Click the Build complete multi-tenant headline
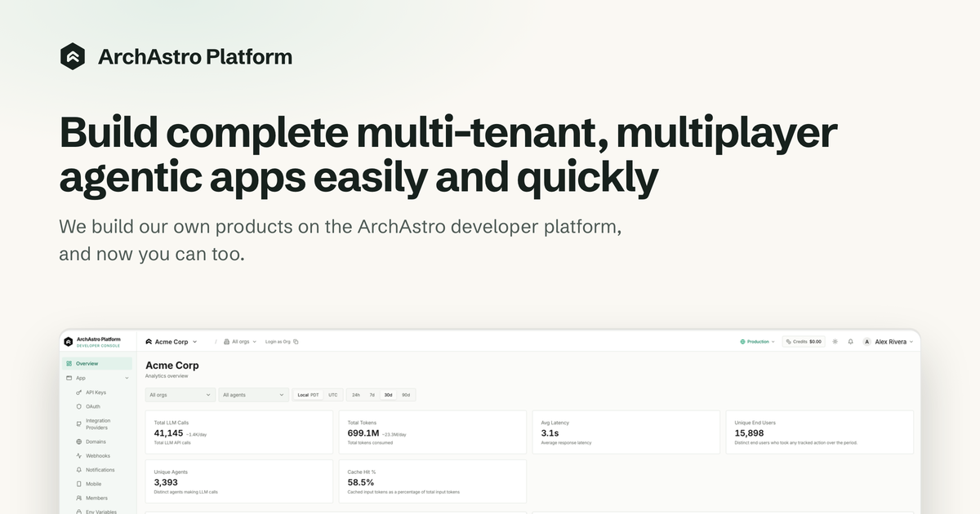Image resolution: width=980 pixels, height=514 pixels. [448, 156]
